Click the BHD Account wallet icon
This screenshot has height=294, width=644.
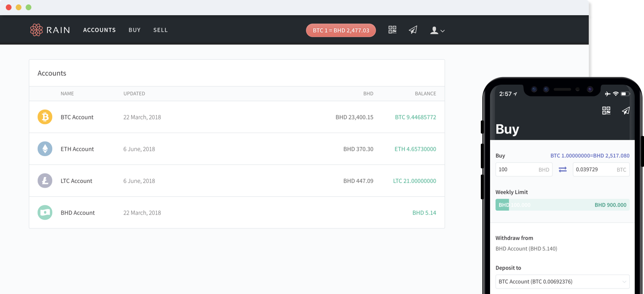coord(44,212)
